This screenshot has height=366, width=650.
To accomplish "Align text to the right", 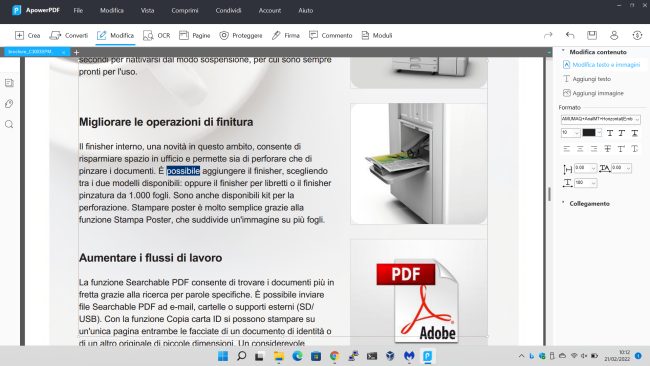I will (594, 149).
